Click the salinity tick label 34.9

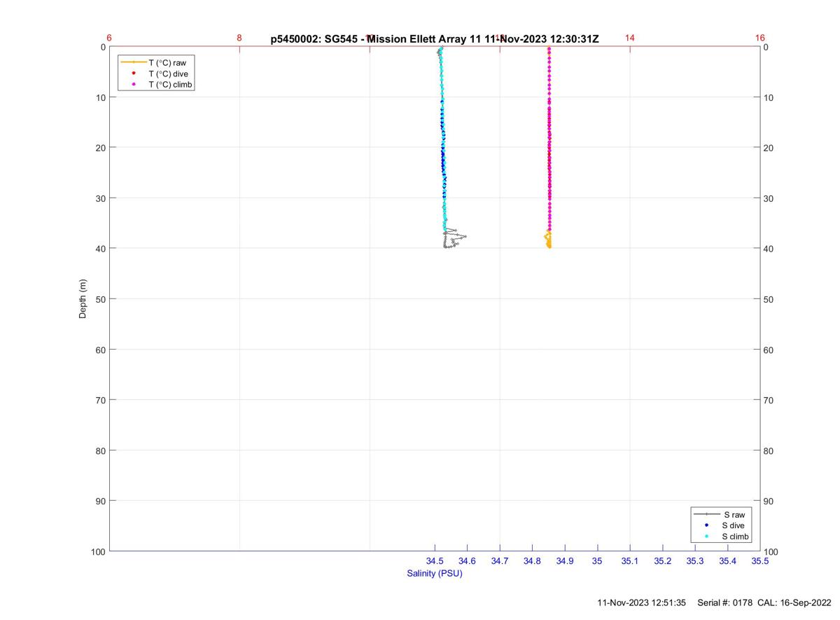(x=565, y=561)
